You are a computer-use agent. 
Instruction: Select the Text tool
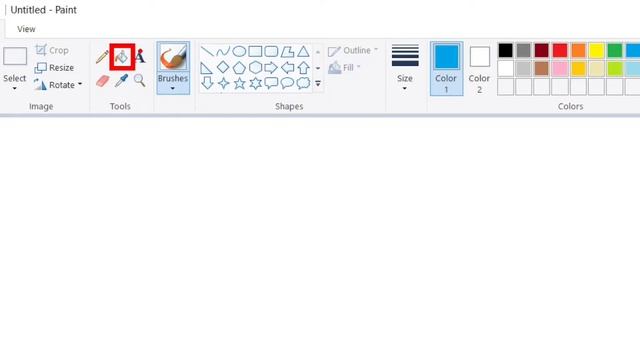tap(140, 56)
